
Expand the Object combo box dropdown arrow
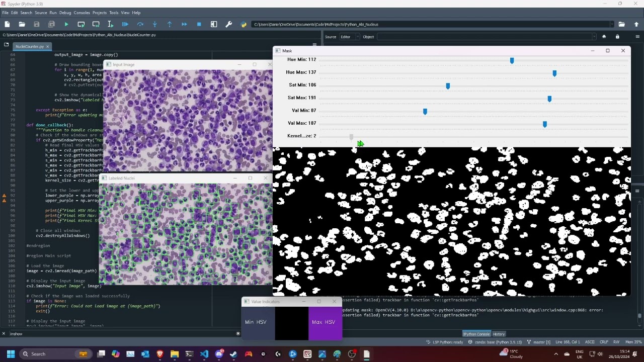[x=594, y=37]
